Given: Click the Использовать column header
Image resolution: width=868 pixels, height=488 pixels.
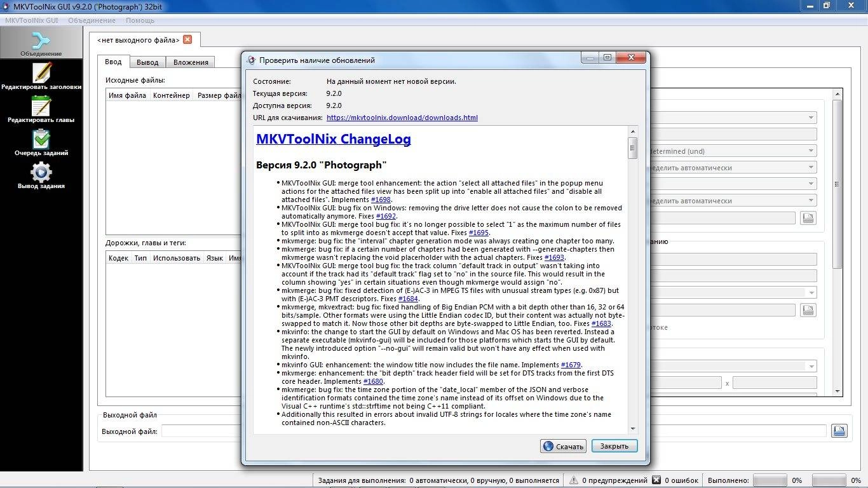Looking at the screenshot, I should [177, 258].
